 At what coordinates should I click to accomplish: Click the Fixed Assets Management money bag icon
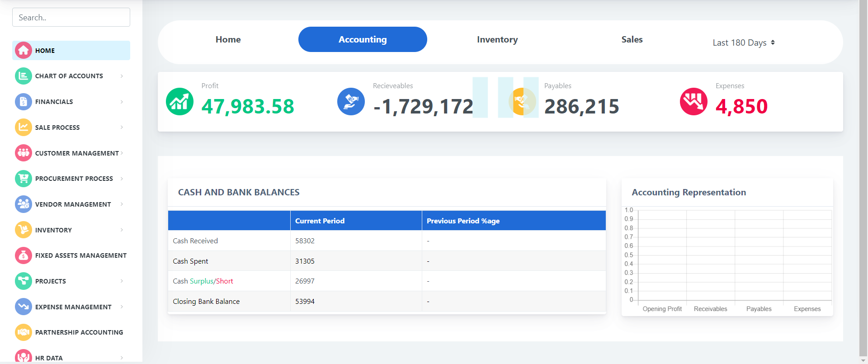[x=24, y=255]
